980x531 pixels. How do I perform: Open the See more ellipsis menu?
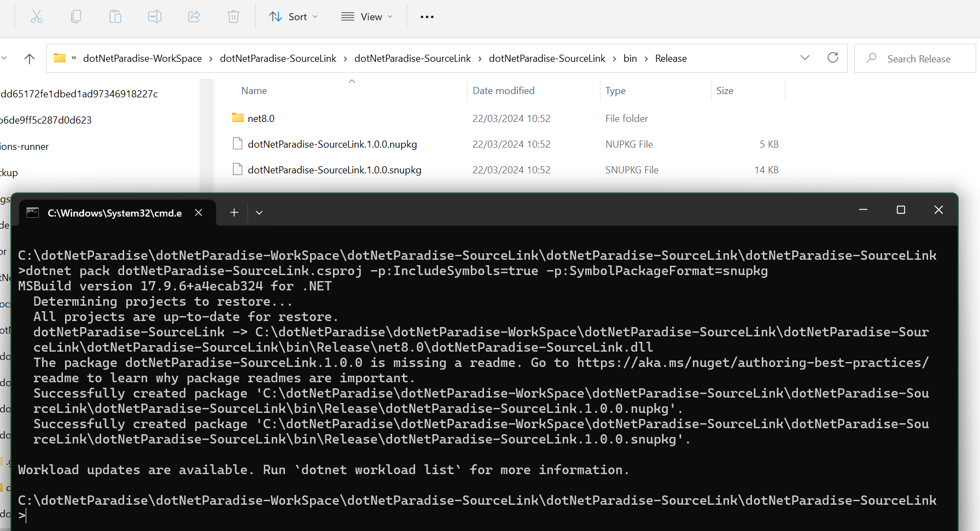[427, 17]
